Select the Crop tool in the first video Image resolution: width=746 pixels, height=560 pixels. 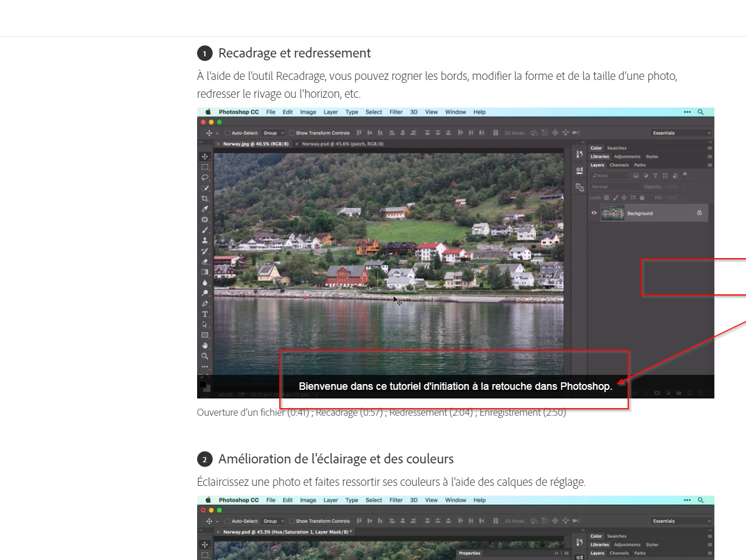click(x=205, y=198)
